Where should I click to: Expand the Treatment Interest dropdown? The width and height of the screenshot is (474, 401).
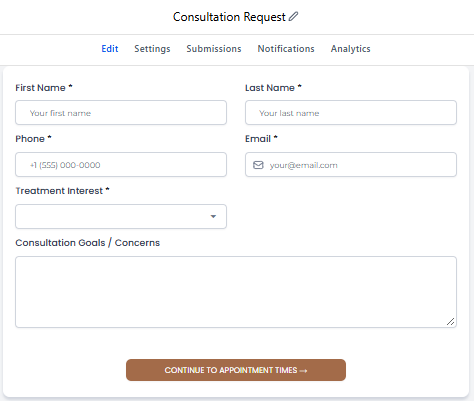pyautogui.click(x=121, y=217)
